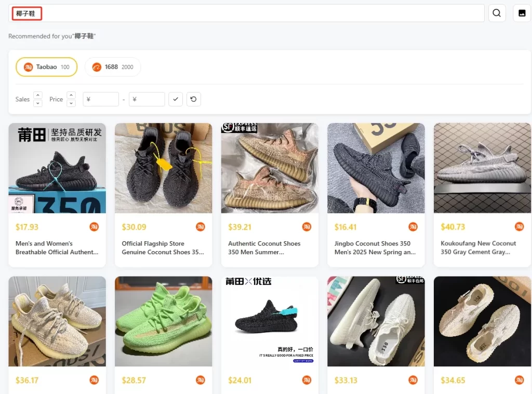Image resolution: width=532 pixels, height=394 pixels.
Task: Click the search input field
Action: click(x=246, y=13)
